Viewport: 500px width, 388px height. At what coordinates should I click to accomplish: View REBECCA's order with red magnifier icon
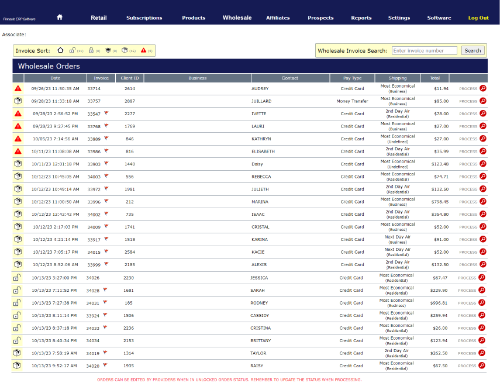pos(483,176)
